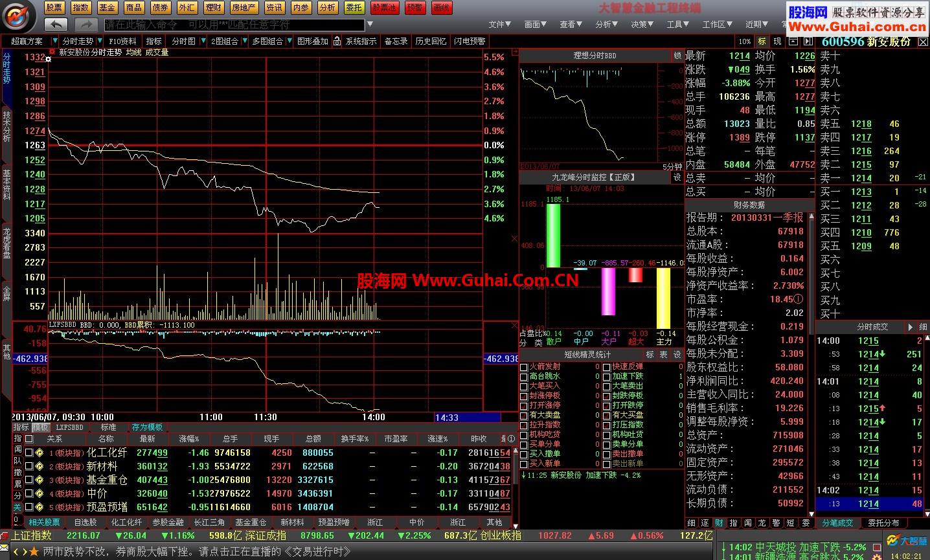Viewport: 930px width, 560px height.
Task: Open the 分析 menu dropdown
Action: 607,24
